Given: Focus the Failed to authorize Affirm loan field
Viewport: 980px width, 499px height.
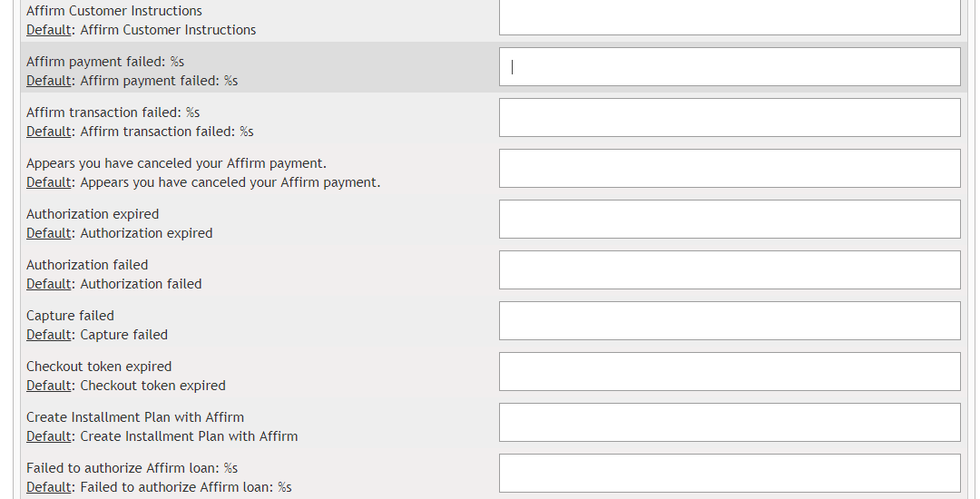Looking at the screenshot, I should click(730, 473).
